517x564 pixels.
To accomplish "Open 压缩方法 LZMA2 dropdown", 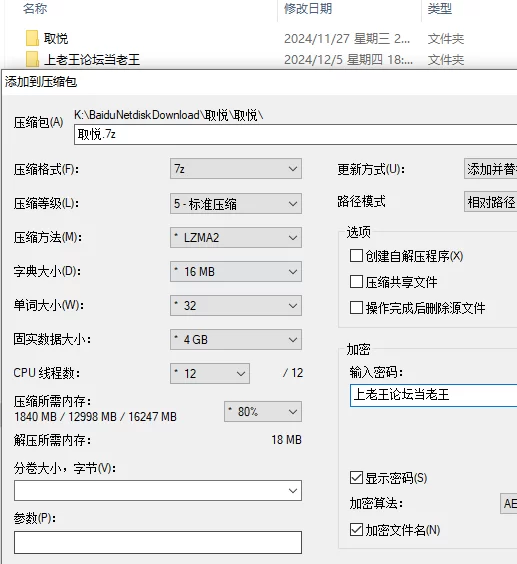I will tap(236, 237).
